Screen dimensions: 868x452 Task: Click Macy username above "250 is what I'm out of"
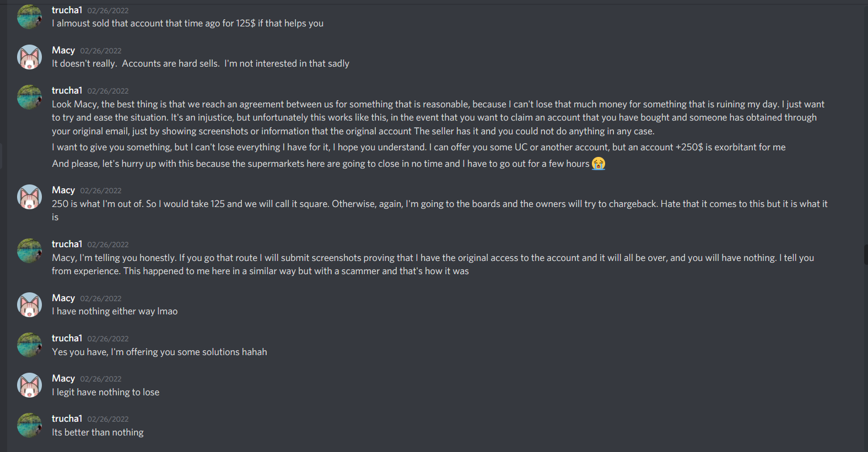tap(63, 190)
